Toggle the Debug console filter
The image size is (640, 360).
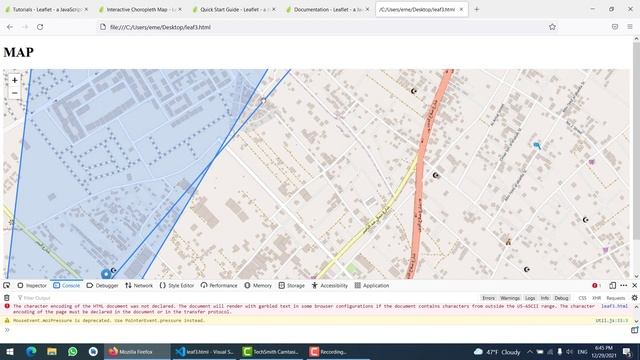[561, 298]
